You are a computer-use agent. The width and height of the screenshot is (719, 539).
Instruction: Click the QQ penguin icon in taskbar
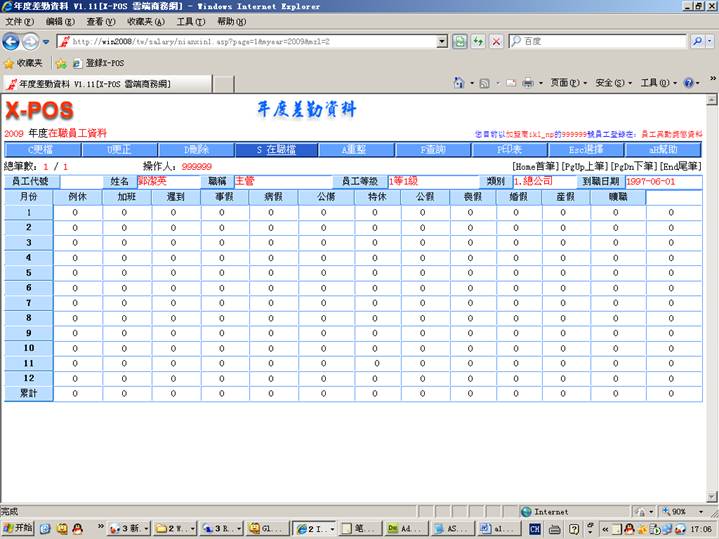62,528
